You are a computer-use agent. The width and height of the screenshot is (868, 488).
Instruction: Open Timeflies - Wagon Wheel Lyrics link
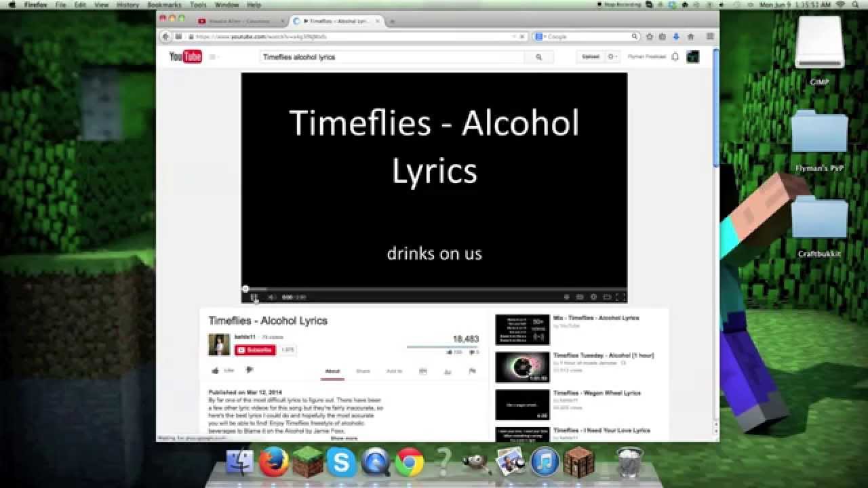(x=597, y=393)
